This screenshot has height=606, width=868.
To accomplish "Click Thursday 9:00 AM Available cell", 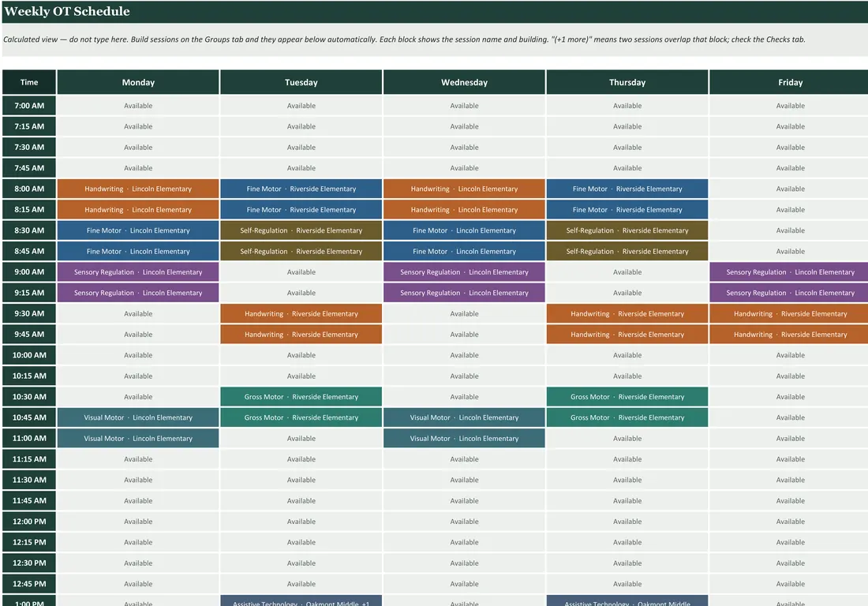I will coord(627,271).
